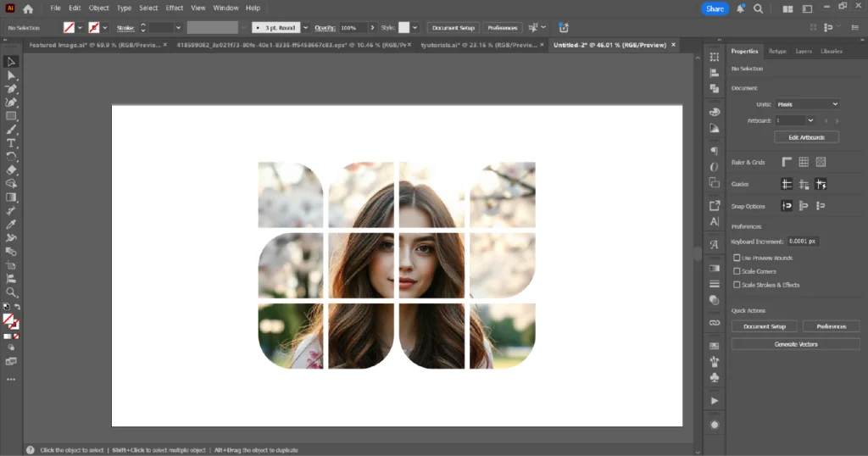Click Document Setup in Quick Actions
The width and height of the screenshot is (868, 456).
click(x=765, y=326)
